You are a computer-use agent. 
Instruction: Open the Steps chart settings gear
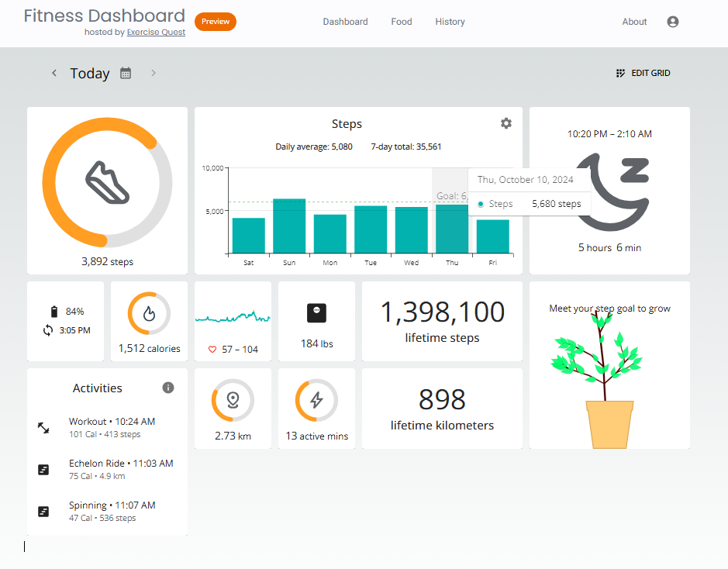coord(506,123)
